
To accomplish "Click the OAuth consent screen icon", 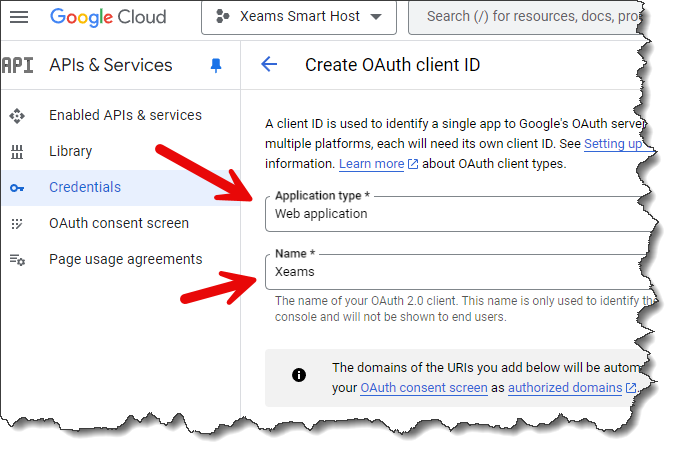I will tap(17, 224).
